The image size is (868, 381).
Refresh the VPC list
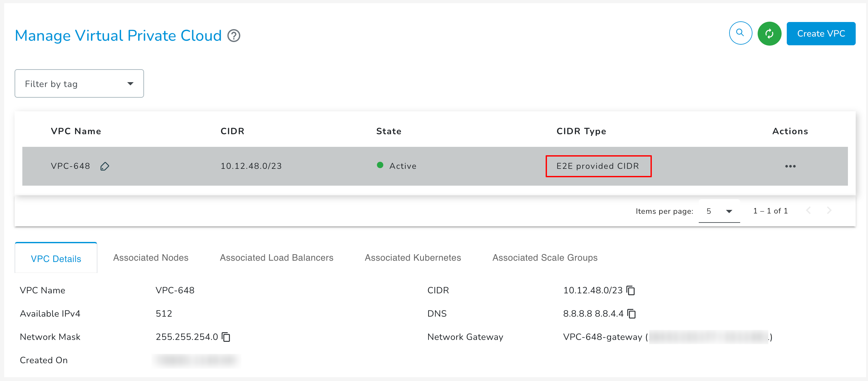[x=769, y=33]
